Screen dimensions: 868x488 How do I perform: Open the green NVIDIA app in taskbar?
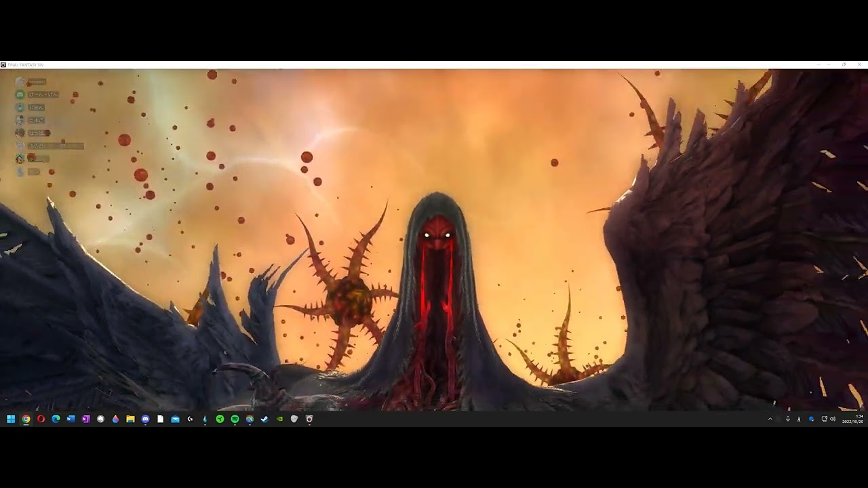(x=279, y=419)
